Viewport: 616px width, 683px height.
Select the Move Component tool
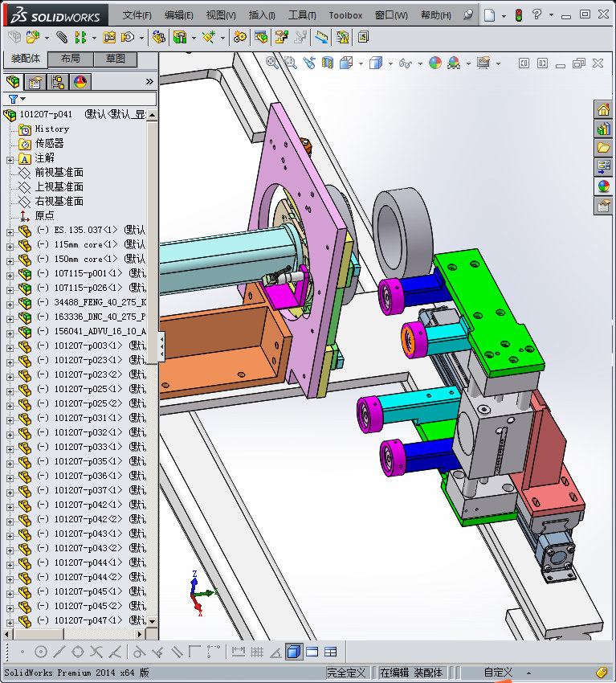point(127,38)
